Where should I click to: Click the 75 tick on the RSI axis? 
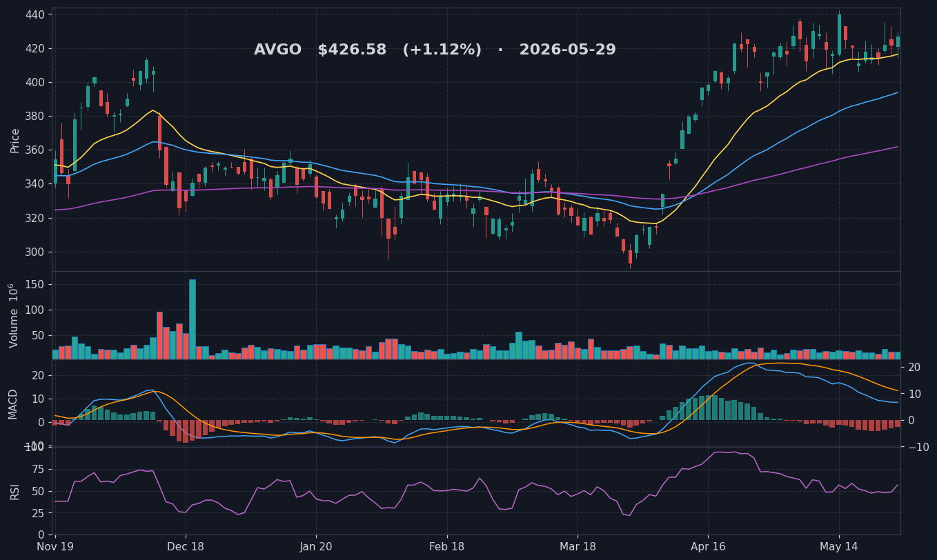[38, 469]
